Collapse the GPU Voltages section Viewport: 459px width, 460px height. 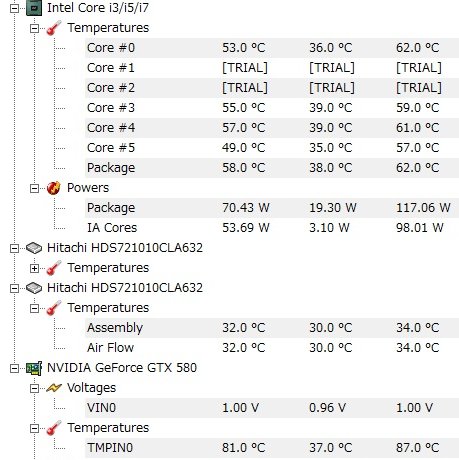click(x=34, y=388)
